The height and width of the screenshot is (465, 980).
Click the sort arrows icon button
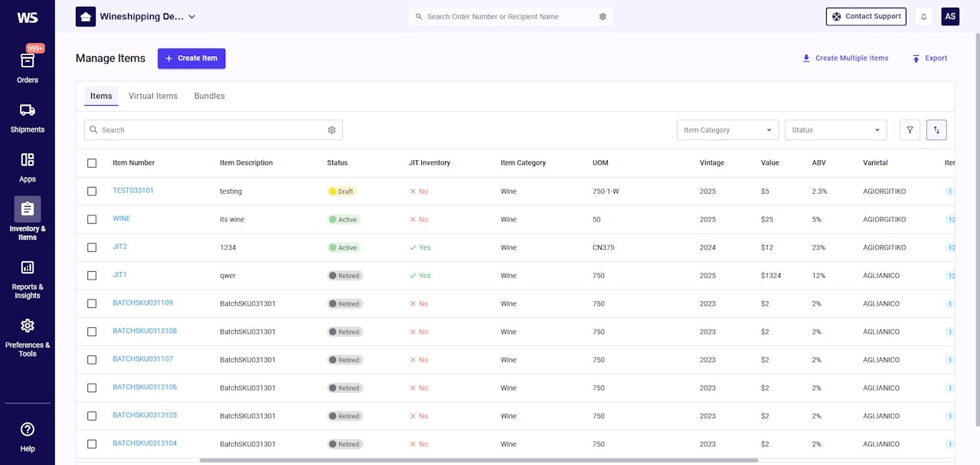pyautogui.click(x=936, y=130)
